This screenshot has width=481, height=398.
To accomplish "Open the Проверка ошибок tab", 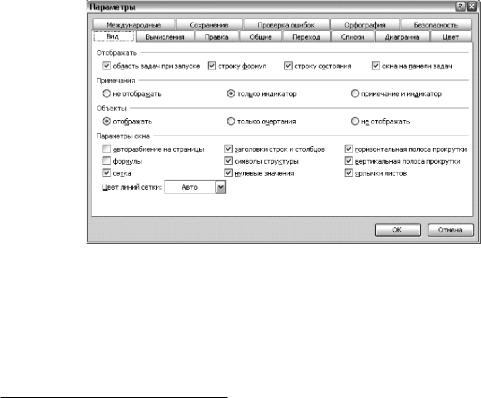I will 286,25.
